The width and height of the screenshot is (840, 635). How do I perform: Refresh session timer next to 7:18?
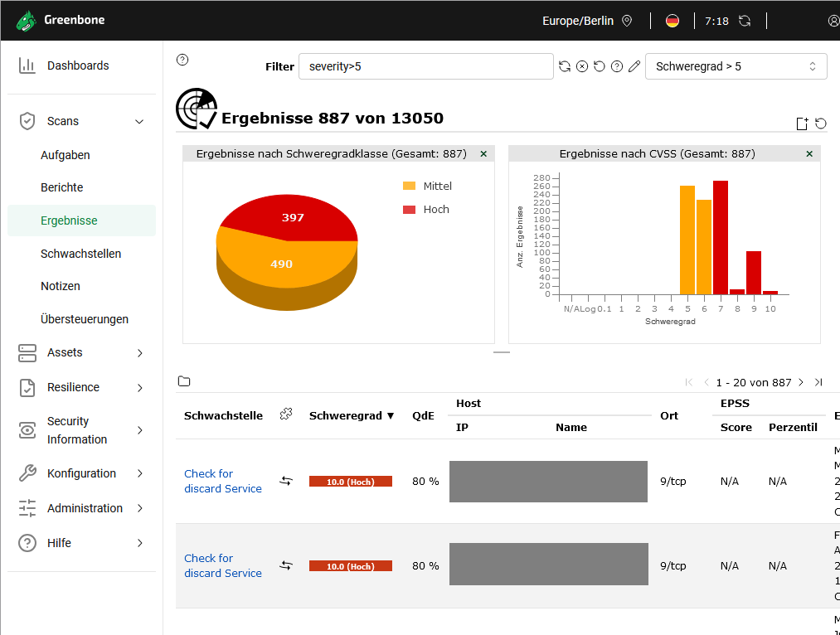tap(745, 21)
